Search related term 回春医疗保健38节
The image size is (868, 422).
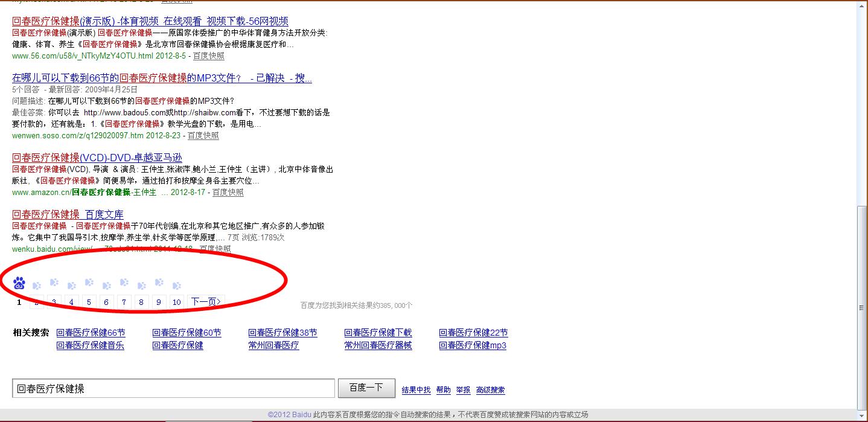282,333
